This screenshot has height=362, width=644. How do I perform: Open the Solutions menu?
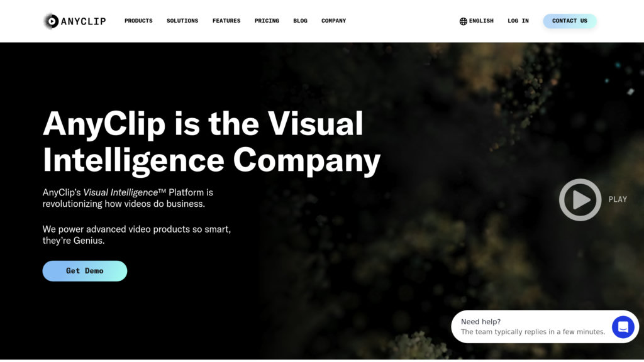click(x=182, y=21)
